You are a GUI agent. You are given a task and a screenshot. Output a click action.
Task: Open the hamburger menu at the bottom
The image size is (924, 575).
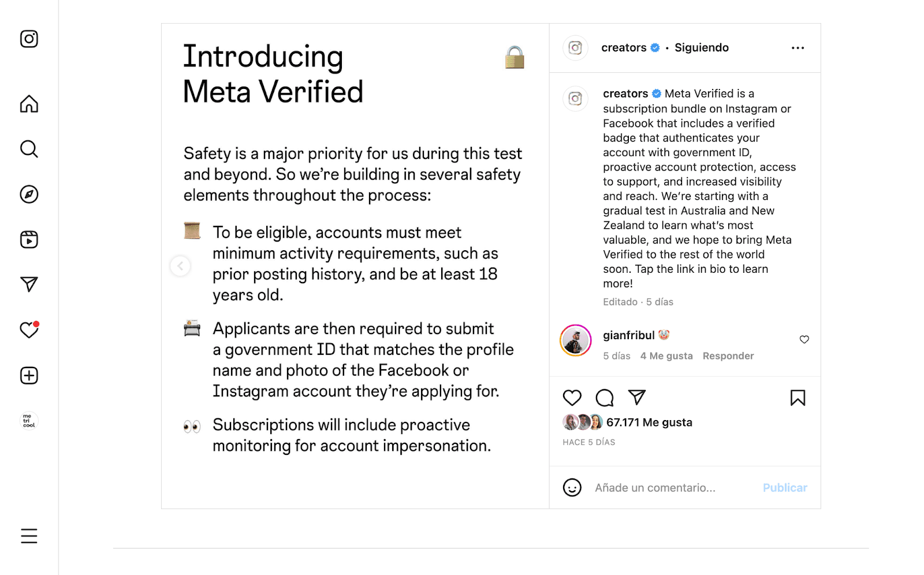pyautogui.click(x=28, y=536)
